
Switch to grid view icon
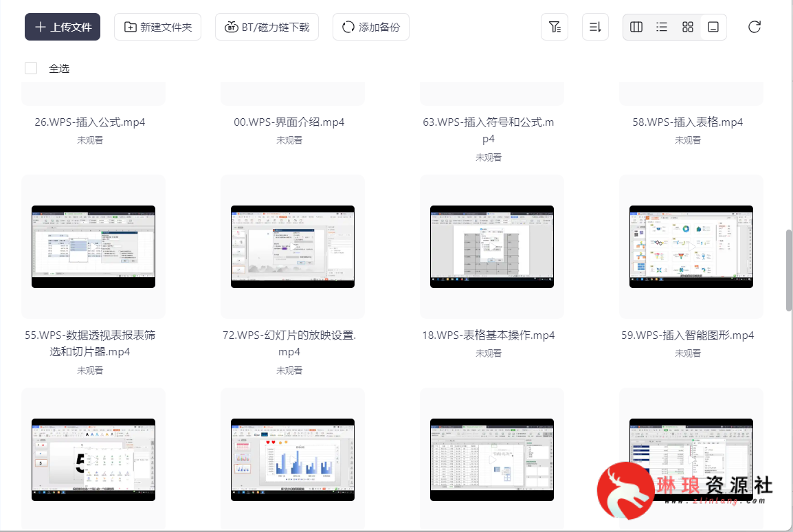pyautogui.click(x=687, y=27)
